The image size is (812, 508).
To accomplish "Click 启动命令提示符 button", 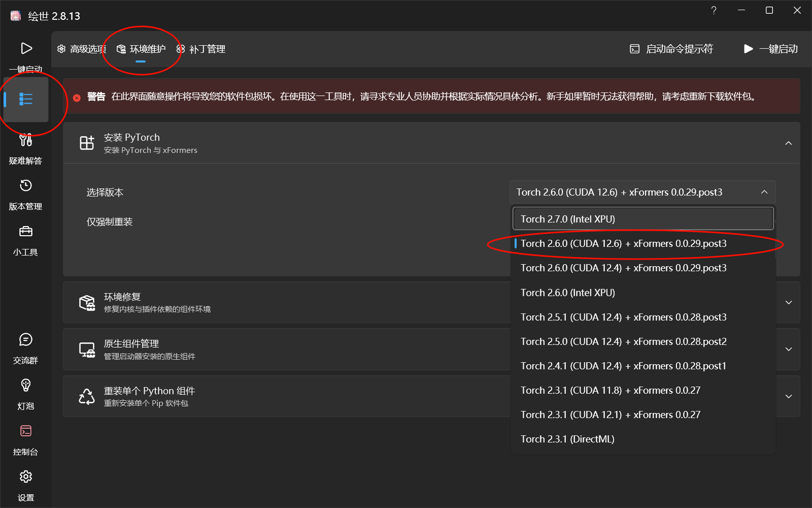I will tap(671, 49).
